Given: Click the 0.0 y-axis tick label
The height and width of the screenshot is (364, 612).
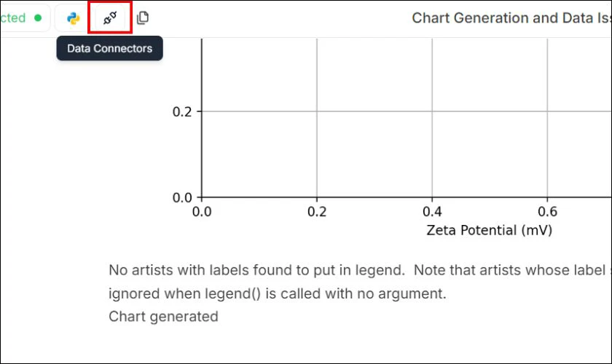Looking at the screenshot, I should point(182,197).
